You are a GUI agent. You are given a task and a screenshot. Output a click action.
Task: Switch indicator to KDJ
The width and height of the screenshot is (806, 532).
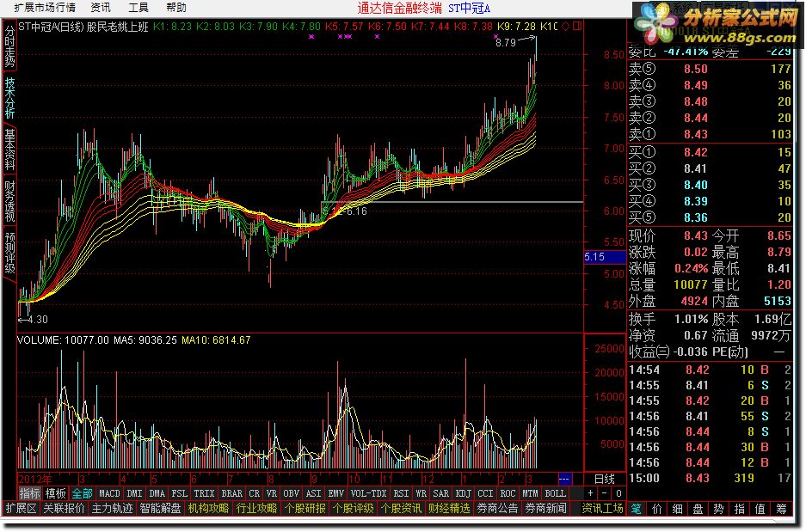(463, 493)
